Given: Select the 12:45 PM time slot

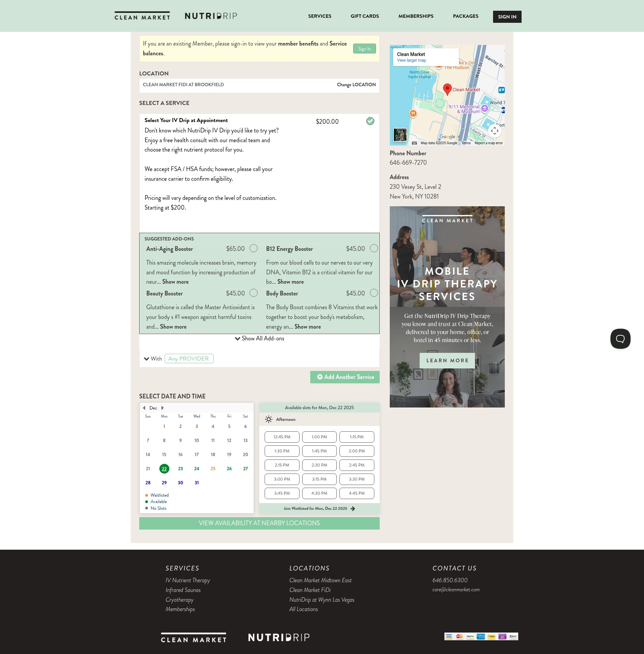Looking at the screenshot, I should pos(282,437).
